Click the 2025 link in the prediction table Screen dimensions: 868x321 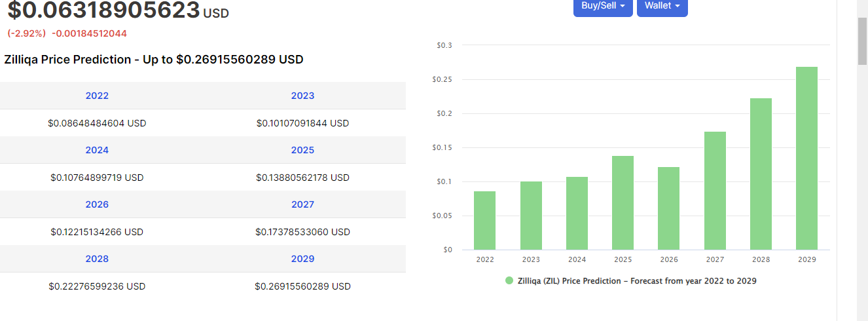coord(302,150)
